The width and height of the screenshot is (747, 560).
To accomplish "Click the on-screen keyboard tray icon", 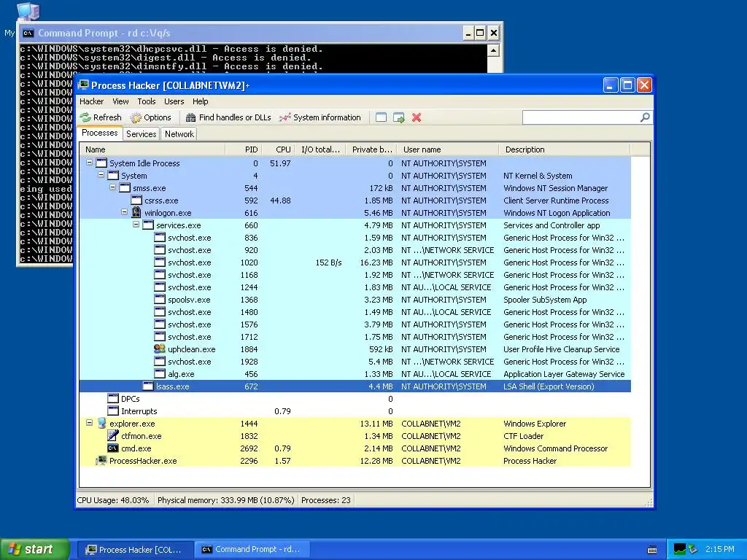I will [x=652, y=550].
